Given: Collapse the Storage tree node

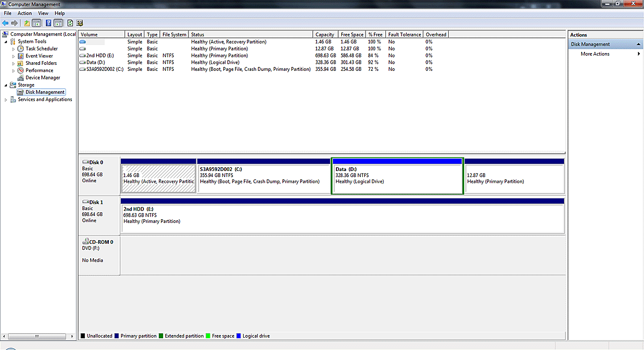Looking at the screenshot, I should pos(6,85).
